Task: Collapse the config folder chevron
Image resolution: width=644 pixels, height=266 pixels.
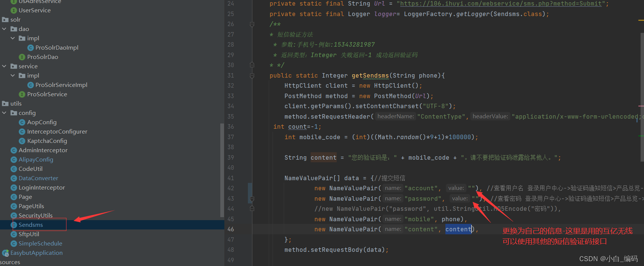Action: (4, 113)
